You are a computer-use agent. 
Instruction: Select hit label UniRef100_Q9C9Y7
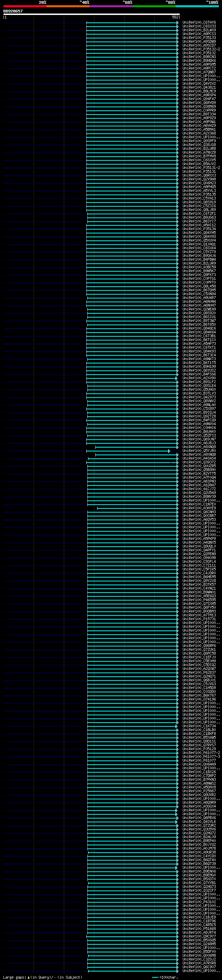[199, 936]
